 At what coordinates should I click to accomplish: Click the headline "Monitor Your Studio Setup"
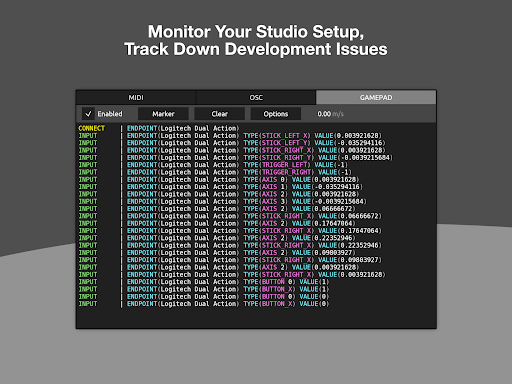coord(256,32)
